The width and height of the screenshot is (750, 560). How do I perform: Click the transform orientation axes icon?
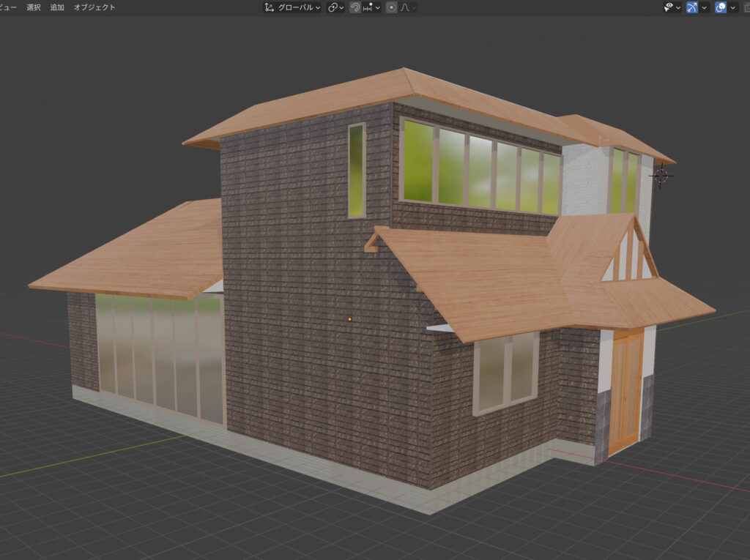click(x=270, y=7)
